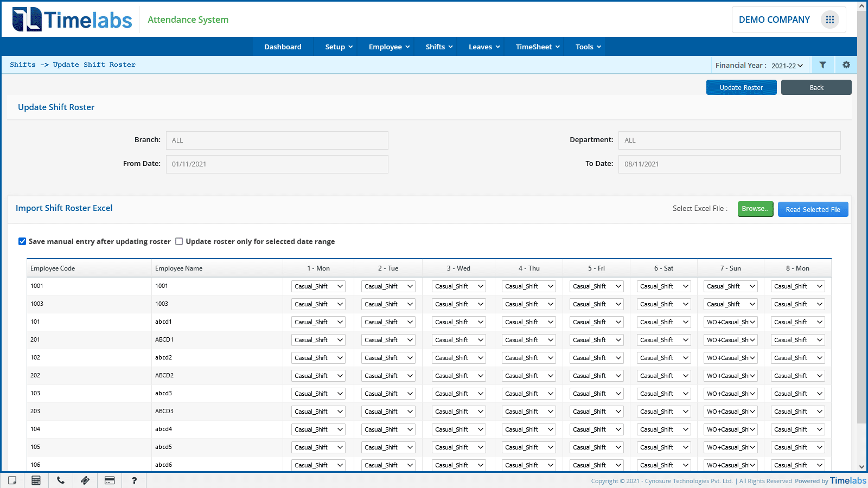Click the Shifts breadcrumb text
The width and height of the screenshot is (868, 488).
(23, 65)
